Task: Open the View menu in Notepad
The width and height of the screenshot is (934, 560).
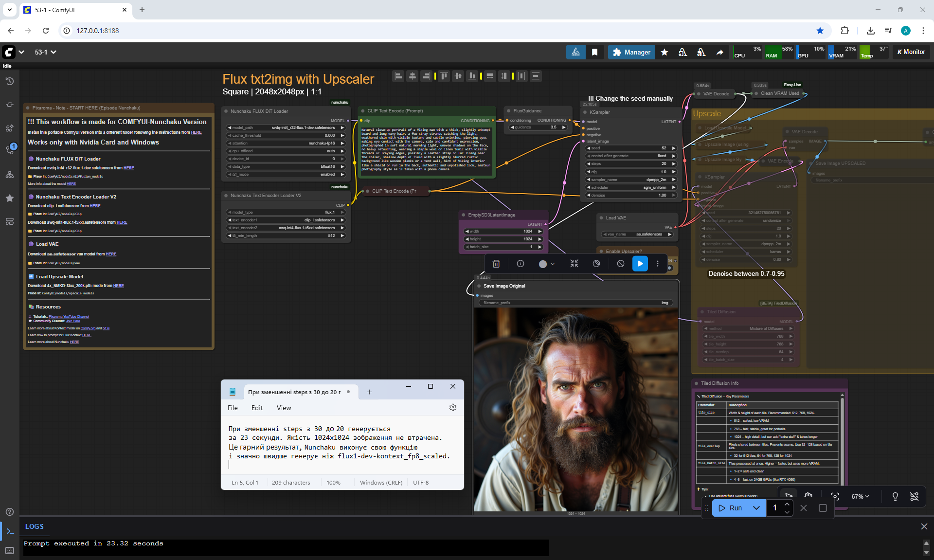Action: tap(284, 408)
